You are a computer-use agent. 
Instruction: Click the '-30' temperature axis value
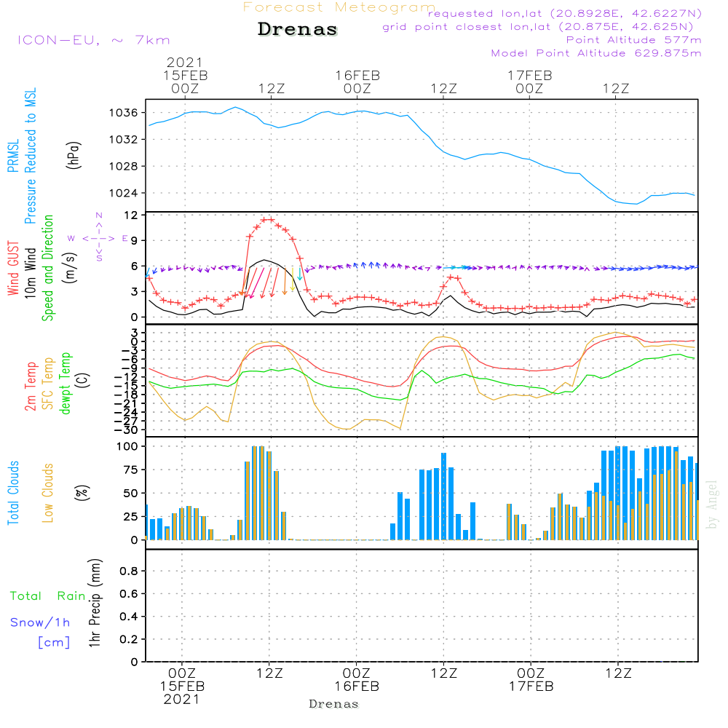126,430
